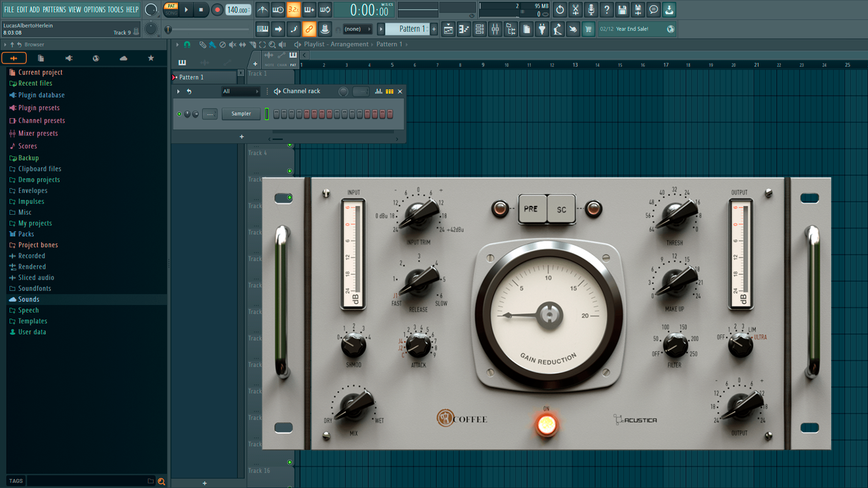Show the channel rack toolbar icon
Viewport: 868px width, 488px height.
tap(480, 29)
